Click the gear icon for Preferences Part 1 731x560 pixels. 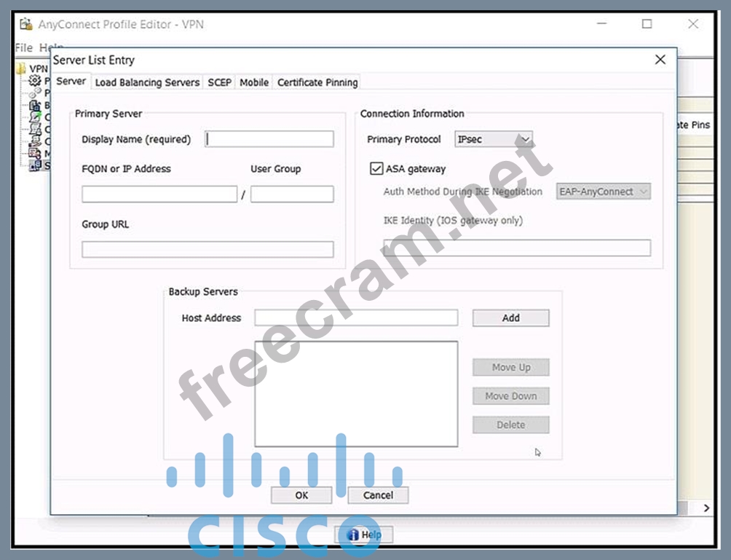[34, 81]
